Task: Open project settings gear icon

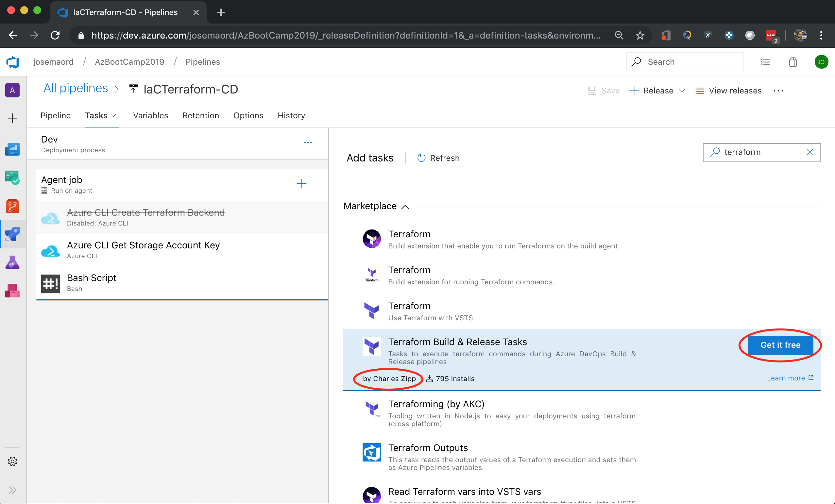Action: pyautogui.click(x=12, y=461)
